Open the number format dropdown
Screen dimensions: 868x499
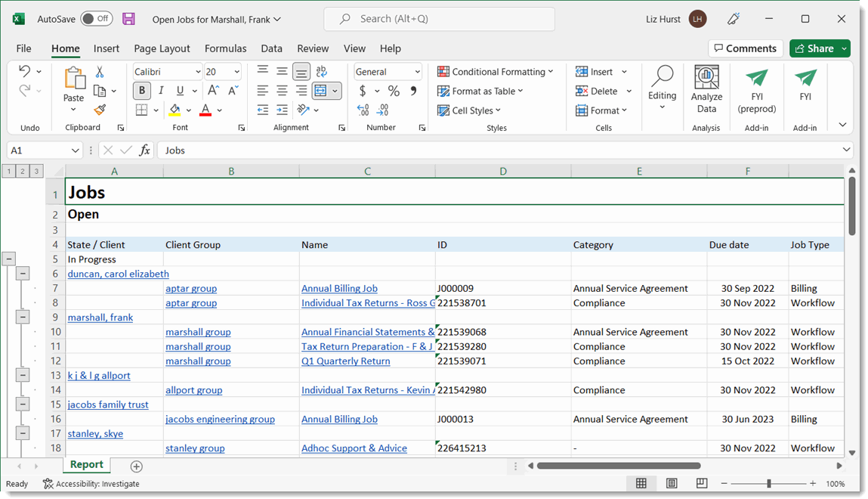418,71
